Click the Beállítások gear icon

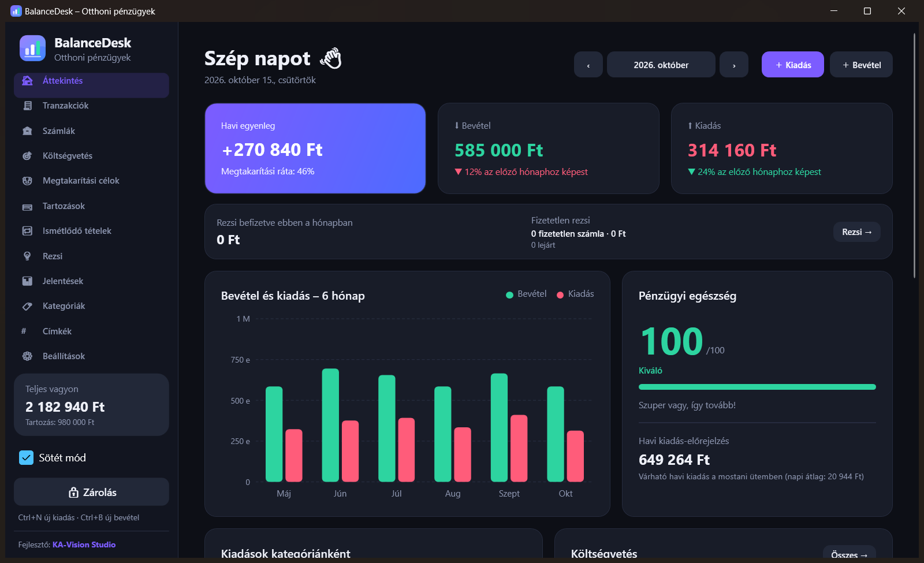click(27, 356)
